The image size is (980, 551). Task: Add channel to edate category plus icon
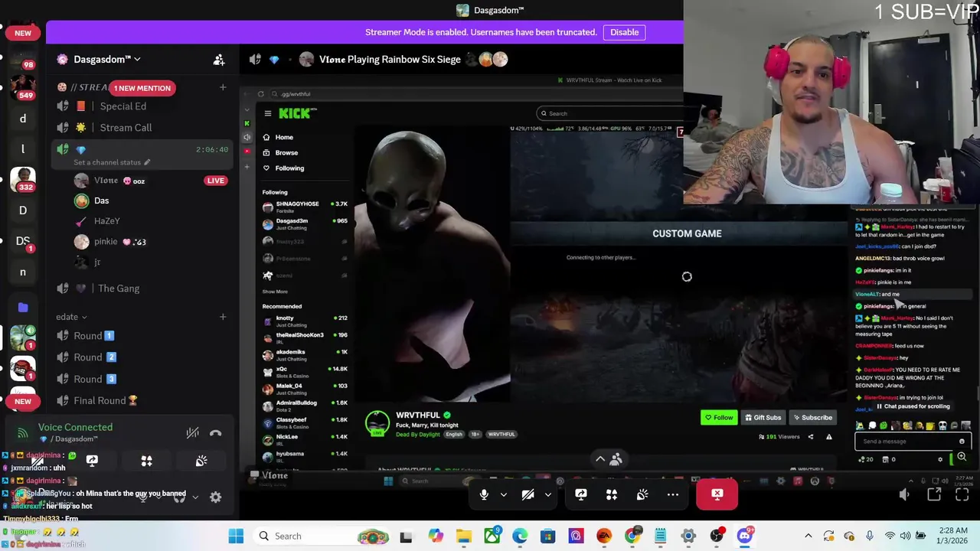pyautogui.click(x=223, y=317)
